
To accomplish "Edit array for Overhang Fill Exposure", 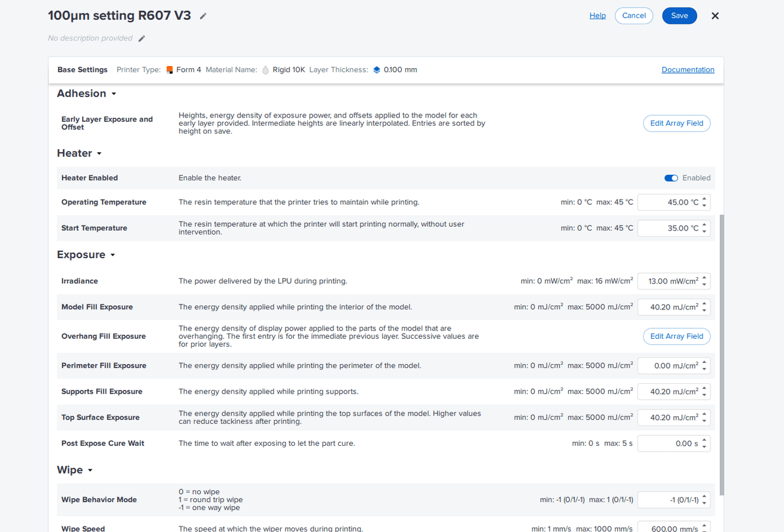I will (676, 336).
